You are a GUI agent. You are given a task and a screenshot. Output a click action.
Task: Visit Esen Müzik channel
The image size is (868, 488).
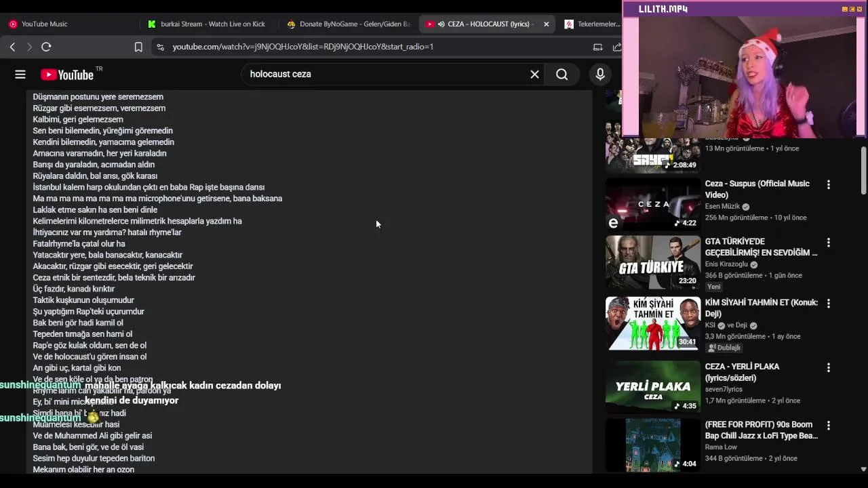pyautogui.click(x=722, y=207)
